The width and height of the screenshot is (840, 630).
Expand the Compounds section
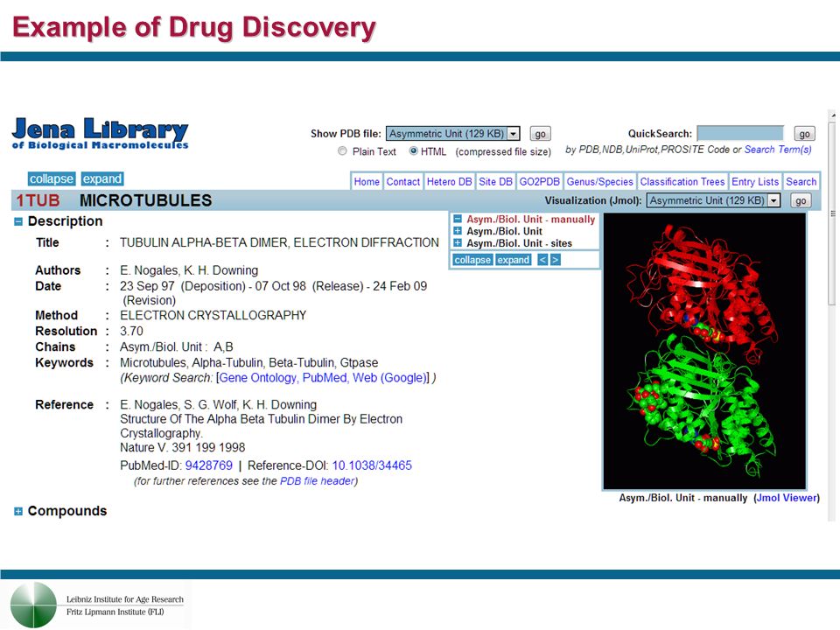18,511
